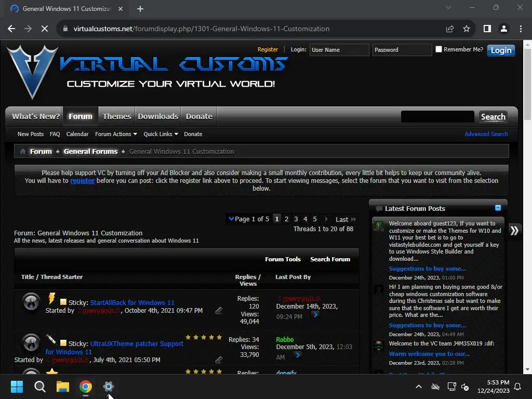The height and width of the screenshot is (399, 532).
Task: Open Warm welcome you to our... post
Action: click(x=429, y=354)
